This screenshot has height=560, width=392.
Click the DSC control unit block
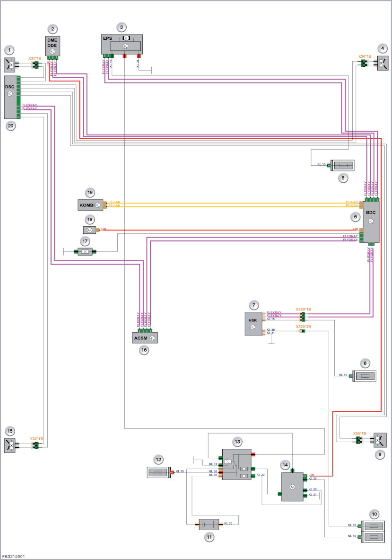coord(10,97)
